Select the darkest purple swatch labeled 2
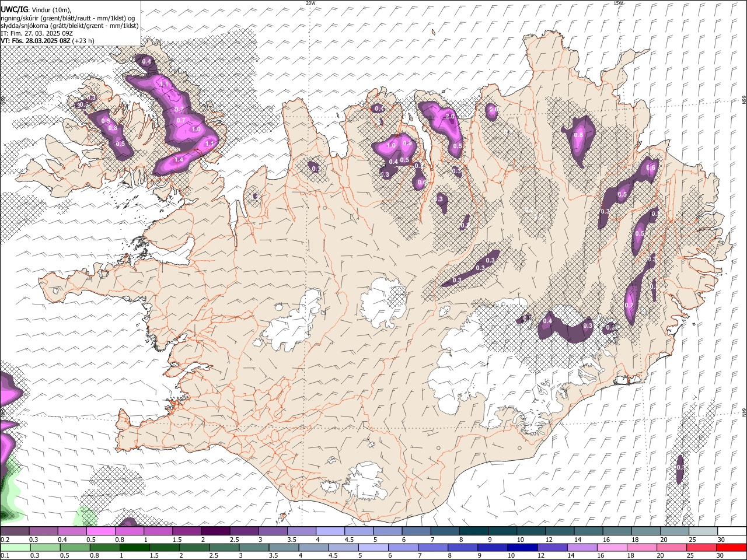The image size is (747, 560). [215, 531]
